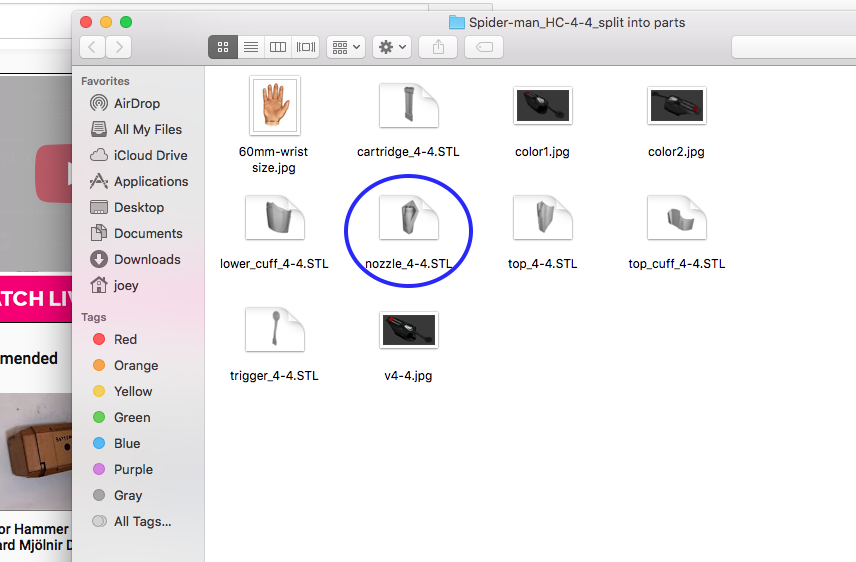Select color1.jpg thumbnail
Screen dimensions: 856x562
pyautogui.click(x=543, y=105)
